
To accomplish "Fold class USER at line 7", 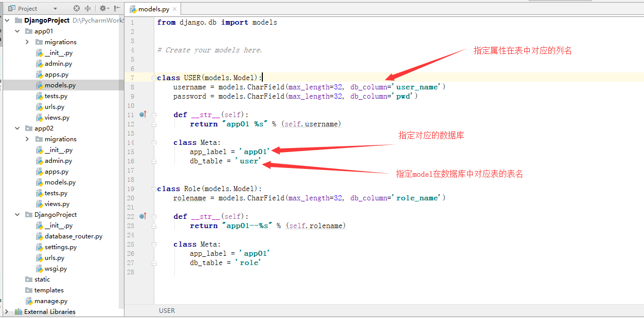I will 153,78.
